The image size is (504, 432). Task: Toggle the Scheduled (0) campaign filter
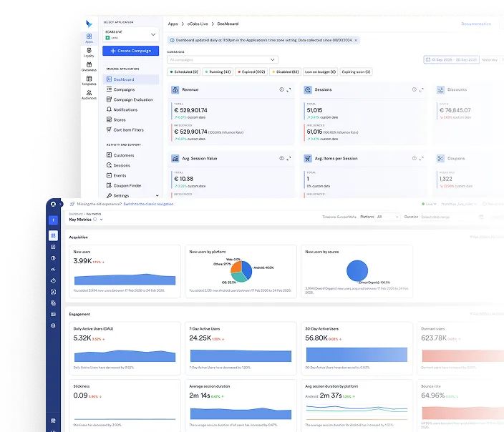coord(184,72)
